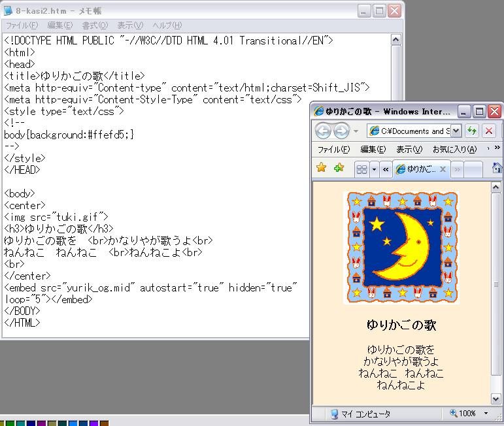Click the <embed src="yurik_og.mid" line in Notepad
Viewport: 504px width, 426px height.
click(150, 287)
